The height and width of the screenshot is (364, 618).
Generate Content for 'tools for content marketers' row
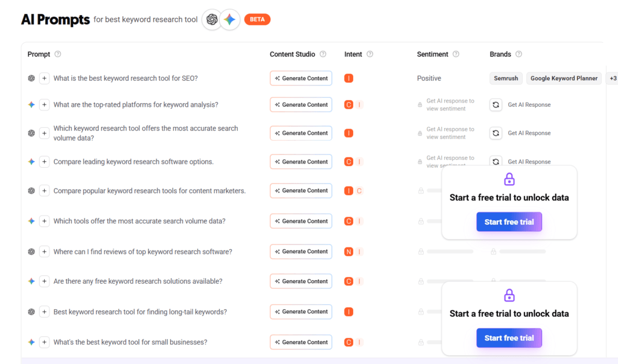click(301, 191)
